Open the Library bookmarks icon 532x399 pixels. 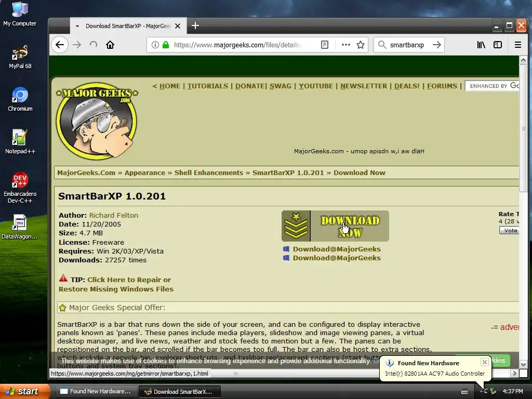coord(481,45)
